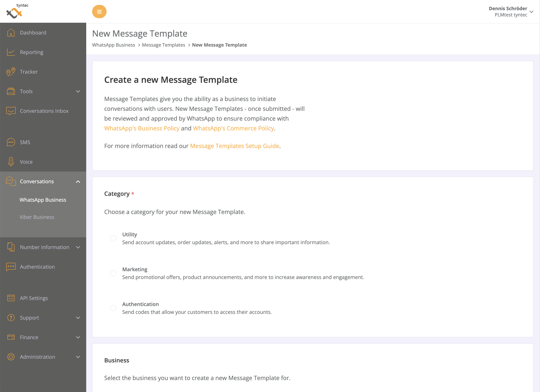Click the Conversations Inbox icon
This screenshot has width=540, height=392.
(10, 111)
